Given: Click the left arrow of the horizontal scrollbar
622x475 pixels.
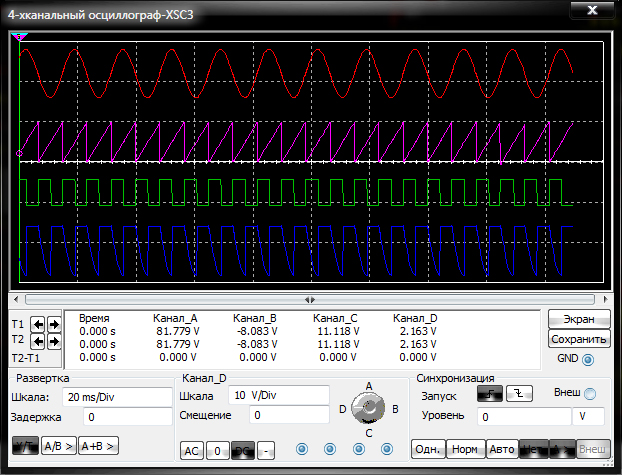Looking at the screenshot, I should pos(16,300).
